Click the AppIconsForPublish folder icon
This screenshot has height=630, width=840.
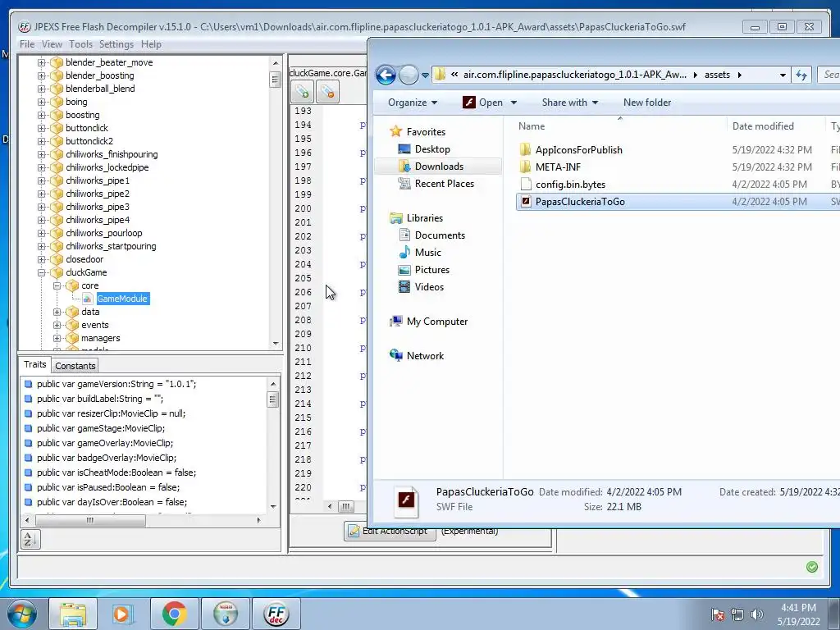pos(526,149)
